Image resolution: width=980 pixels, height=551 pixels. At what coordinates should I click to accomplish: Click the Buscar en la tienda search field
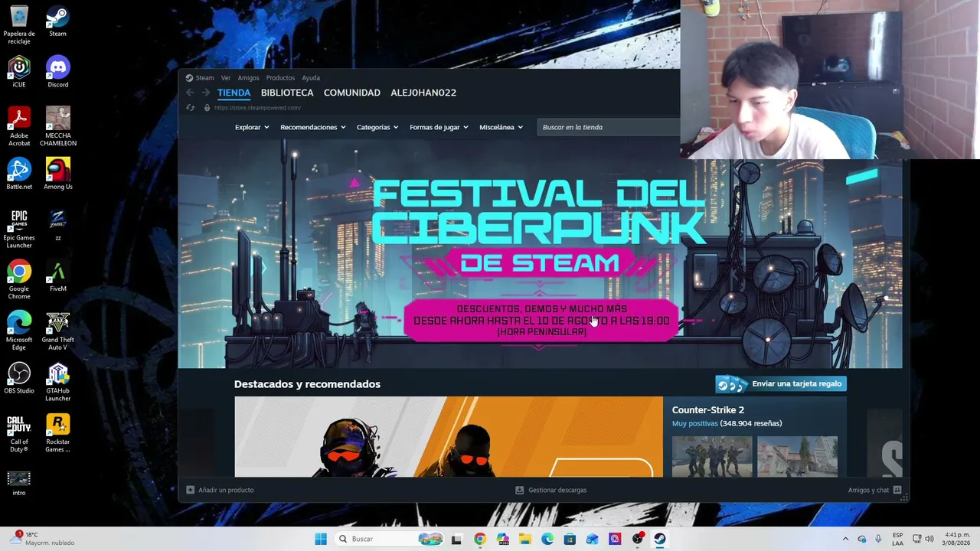(x=609, y=127)
